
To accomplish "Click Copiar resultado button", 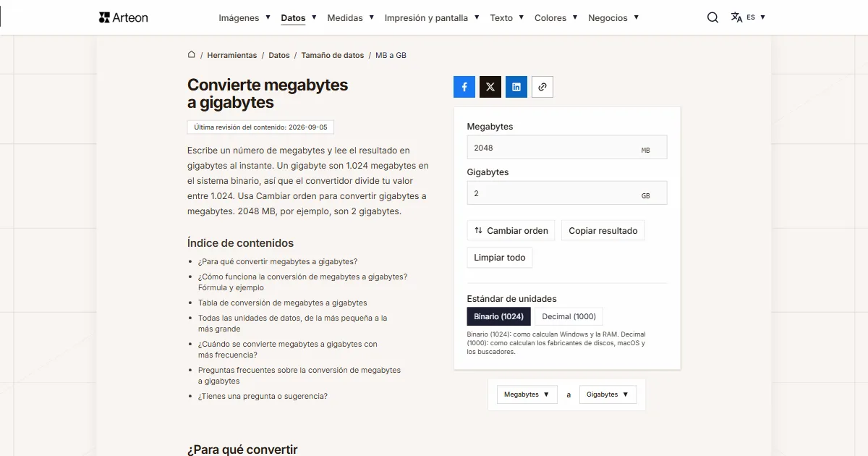I will pyautogui.click(x=603, y=231).
